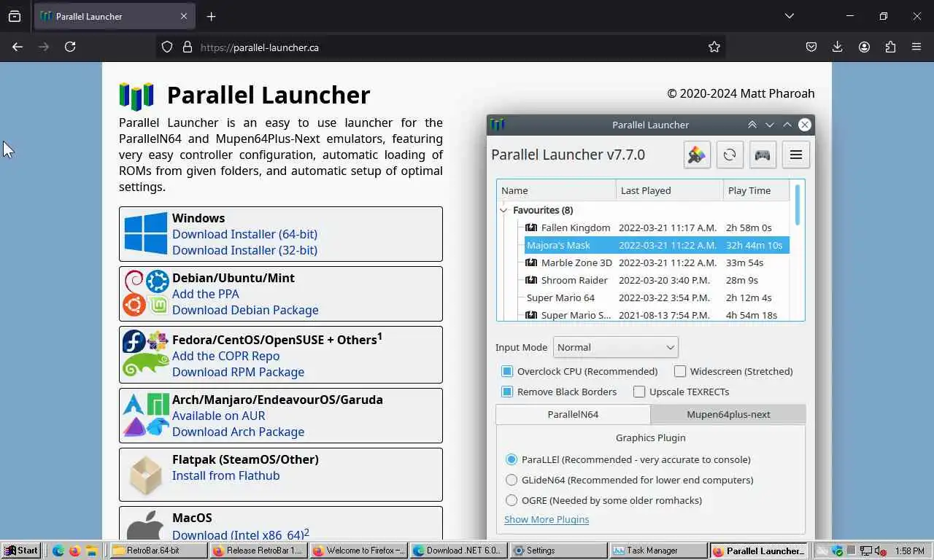Toggle Upscale TEXRECTs checkbox

(x=639, y=392)
